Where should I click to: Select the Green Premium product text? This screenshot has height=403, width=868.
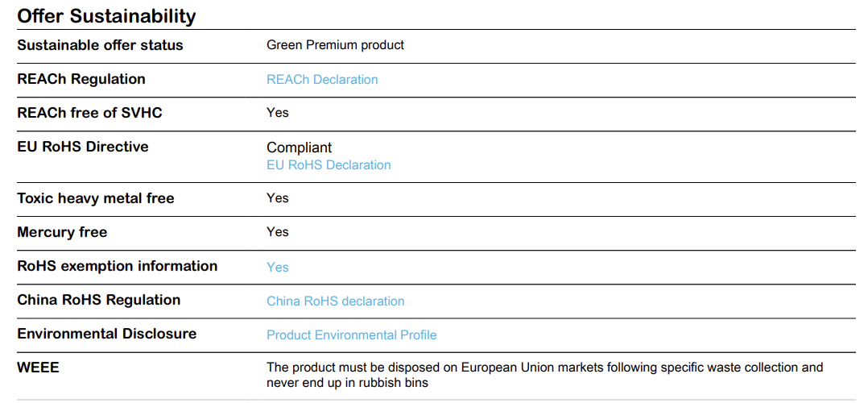click(336, 45)
